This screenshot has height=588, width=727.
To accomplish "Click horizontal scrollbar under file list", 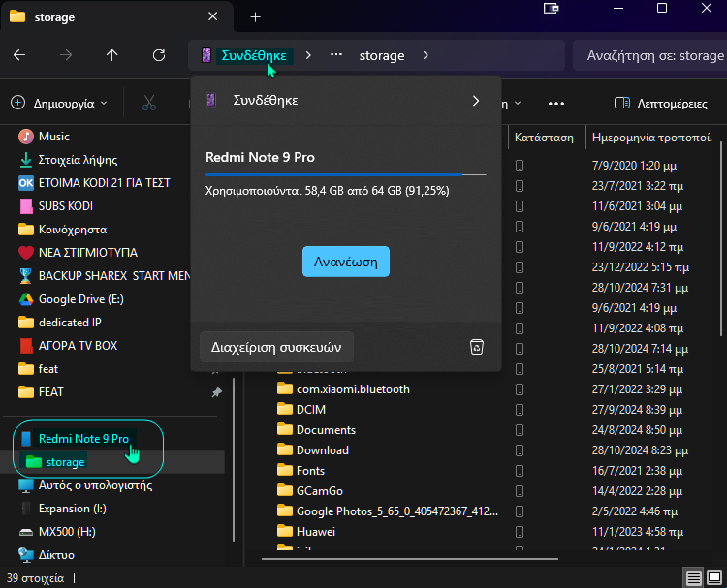I will point(409,559).
